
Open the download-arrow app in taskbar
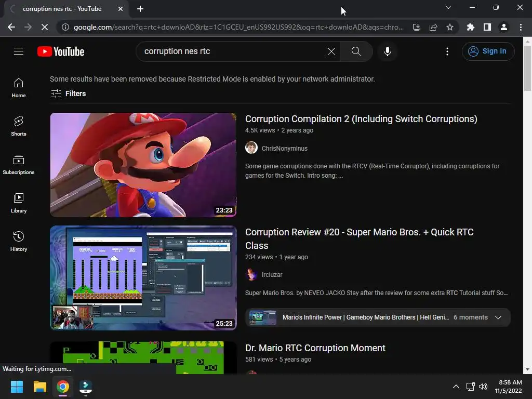[x=86, y=387]
